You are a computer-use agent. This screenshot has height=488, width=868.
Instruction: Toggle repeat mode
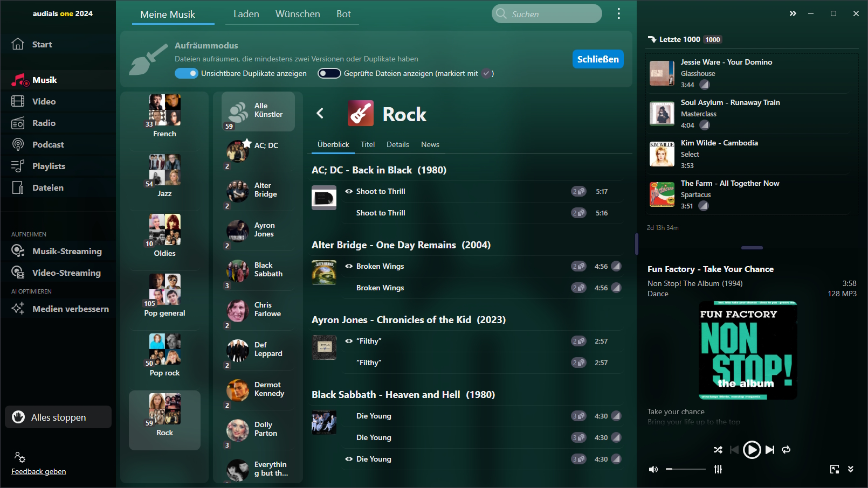[x=786, y=450]
